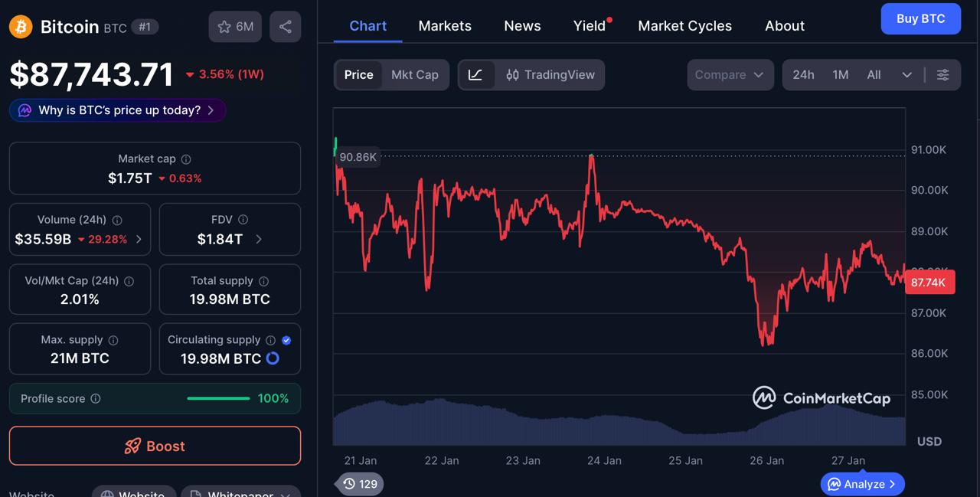The height and width of the screenshot is (497, 980).
Task: Add Bitcoin to your watchlist star
Action: pos(224,27)
